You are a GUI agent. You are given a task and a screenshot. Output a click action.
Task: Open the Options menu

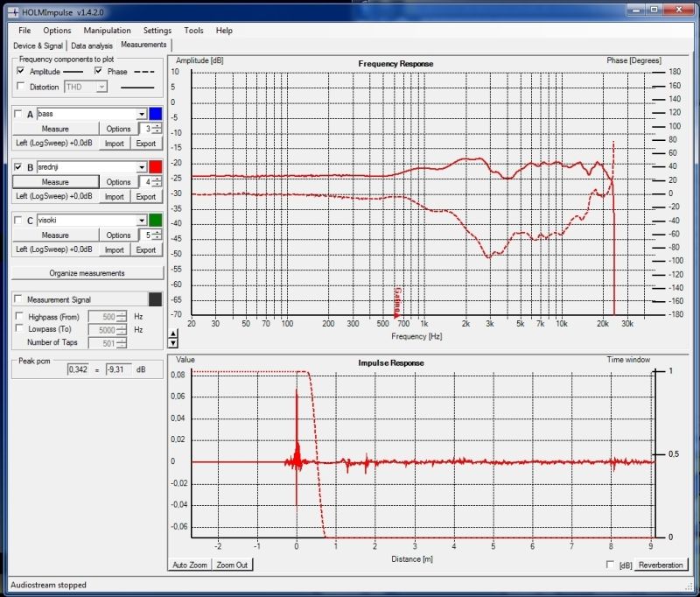pos(57,31)
